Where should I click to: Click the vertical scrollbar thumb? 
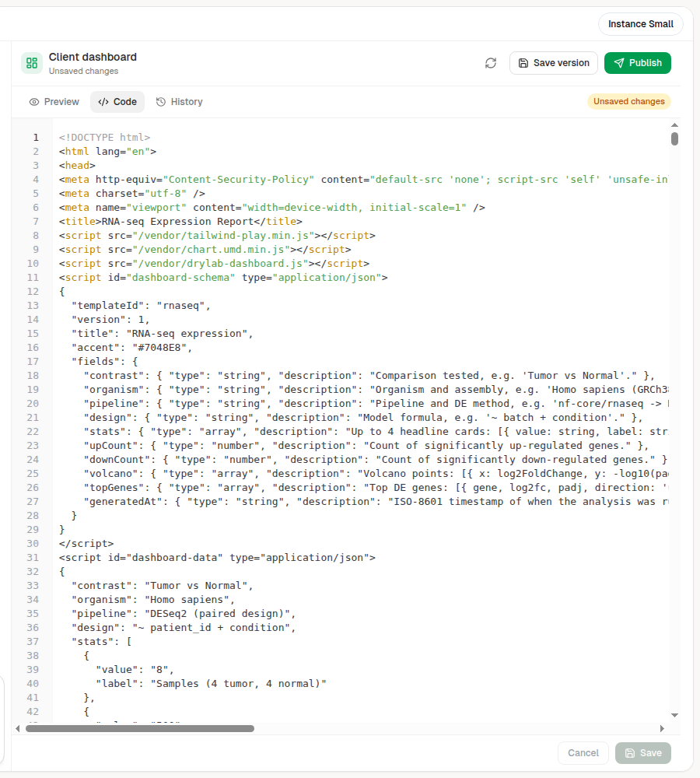[x=674, y=139]
